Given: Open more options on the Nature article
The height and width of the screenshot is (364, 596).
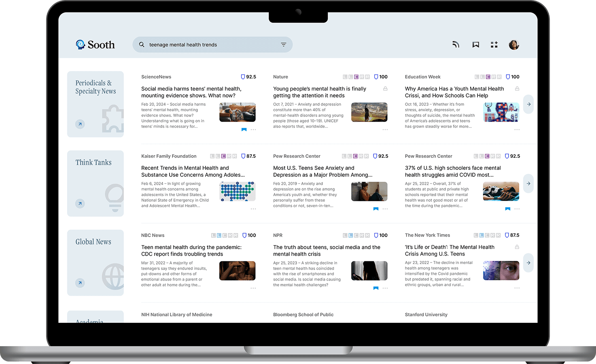Looking at the screenshot, I should 385,130.
